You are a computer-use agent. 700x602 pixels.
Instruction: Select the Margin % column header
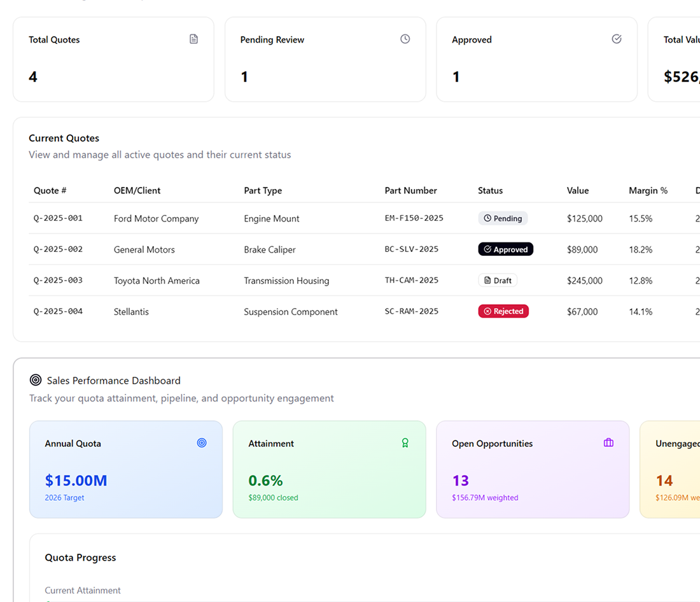[648, 190]
